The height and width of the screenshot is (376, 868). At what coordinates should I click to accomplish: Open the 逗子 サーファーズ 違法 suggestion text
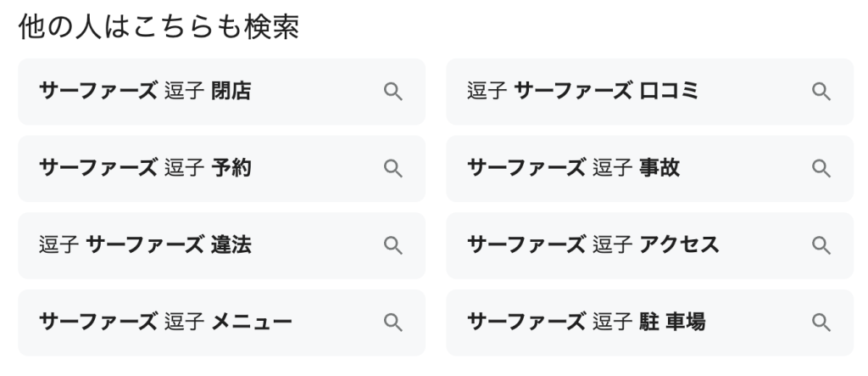[x=145, y=246]
